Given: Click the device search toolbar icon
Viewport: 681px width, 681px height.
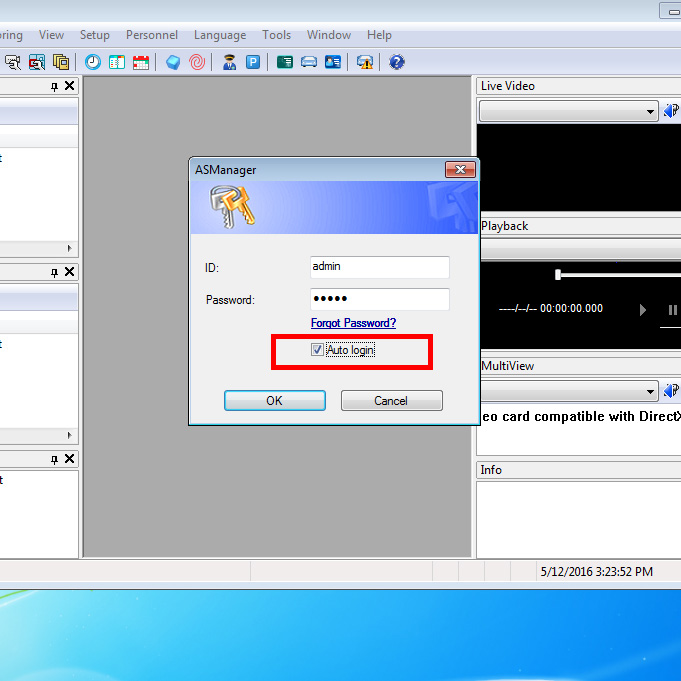Looking at the screenshot, I should click(13, 62).
